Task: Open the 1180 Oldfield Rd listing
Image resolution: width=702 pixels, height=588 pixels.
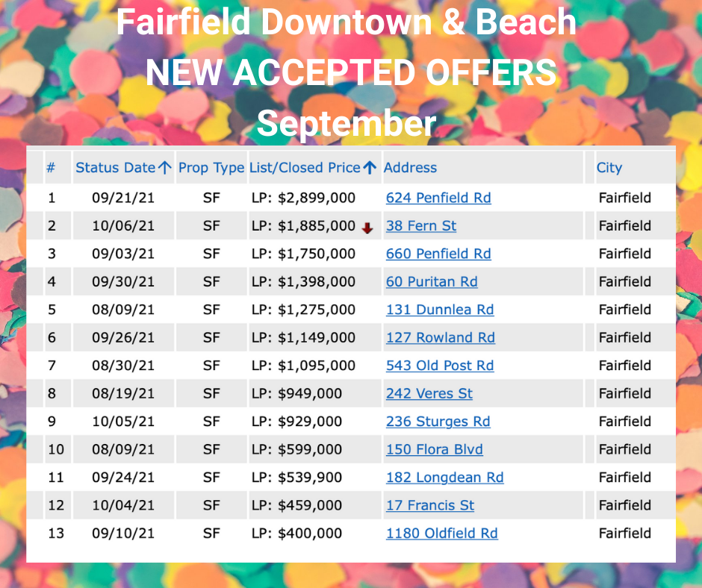Action: pyautogui.click(x=442, y=534)
